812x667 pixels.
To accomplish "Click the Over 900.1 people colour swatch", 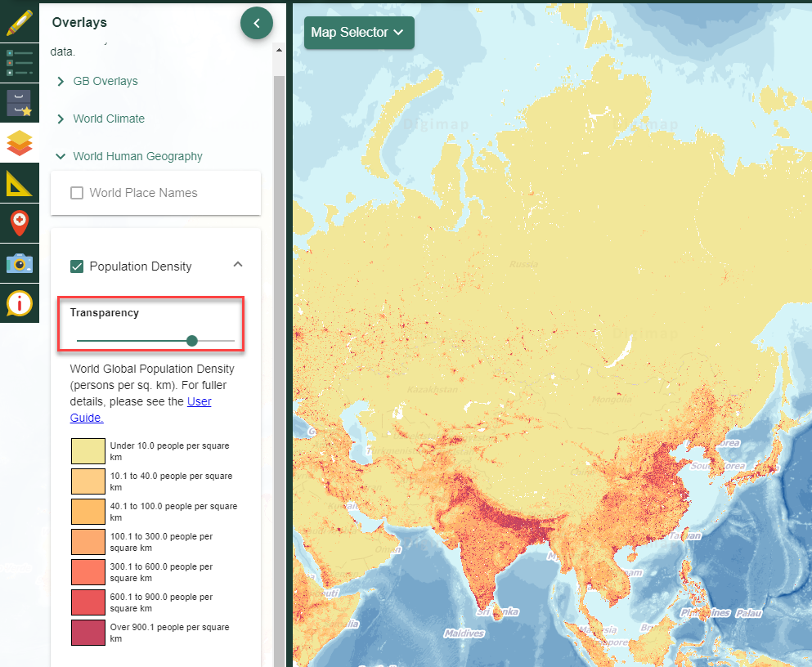I will pos(87,633).
